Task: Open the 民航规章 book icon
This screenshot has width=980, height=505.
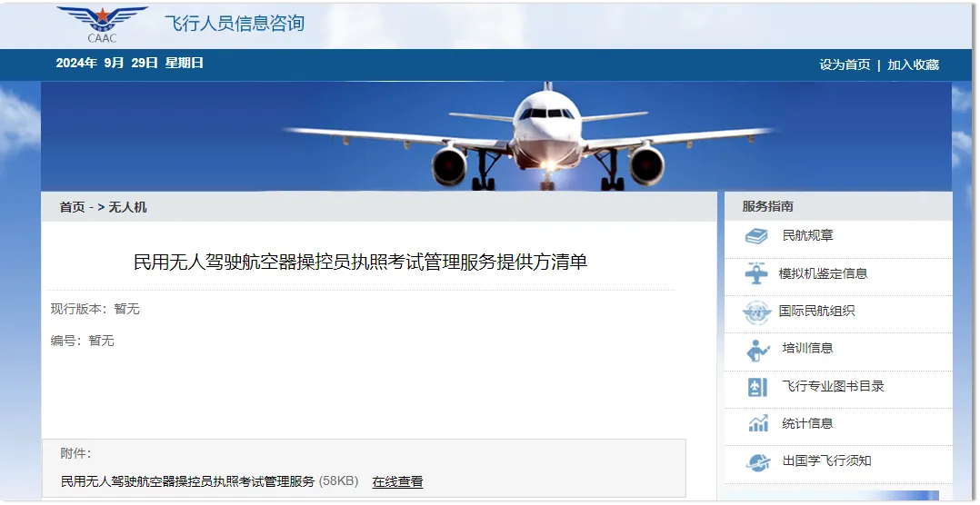Action: coord(756,236)
